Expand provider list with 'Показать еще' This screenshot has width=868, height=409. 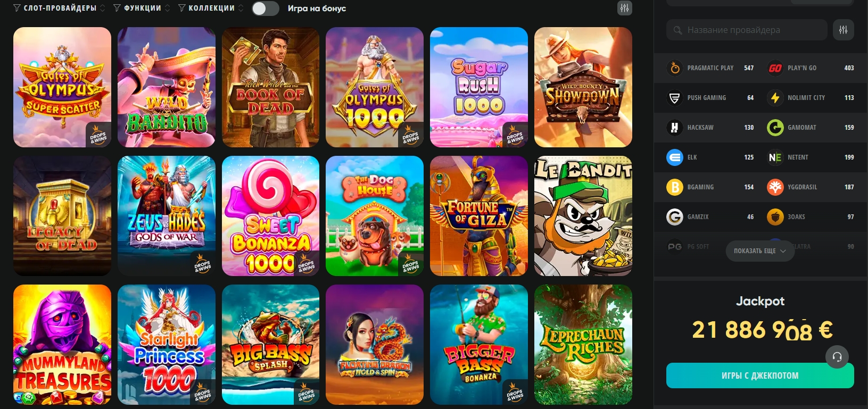click(760, 251)
